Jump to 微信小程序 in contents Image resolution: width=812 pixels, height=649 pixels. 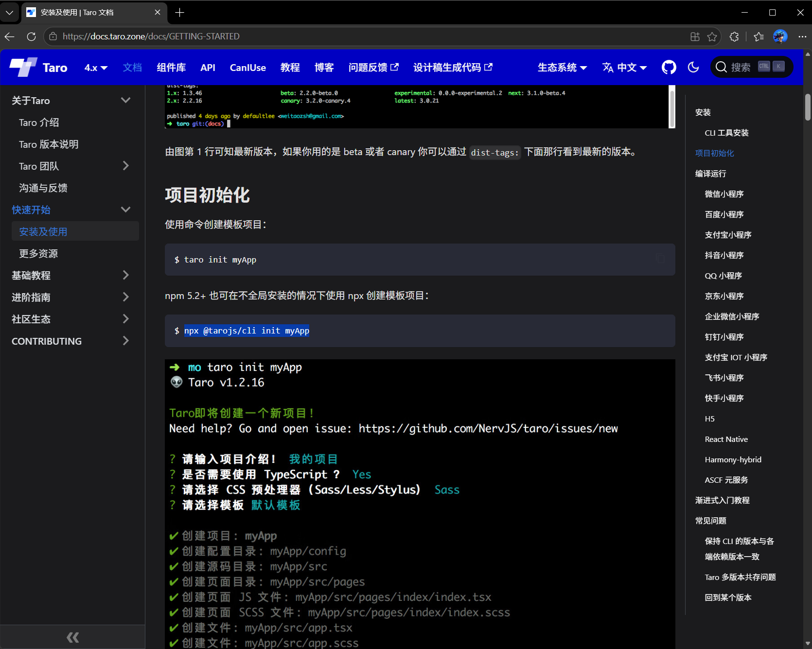724,194
